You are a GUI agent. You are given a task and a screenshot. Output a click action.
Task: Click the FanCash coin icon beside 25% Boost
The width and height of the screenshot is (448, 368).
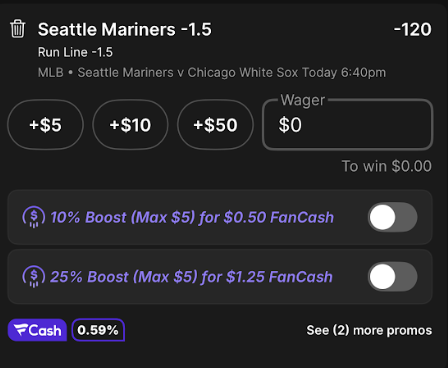(34, 277)
